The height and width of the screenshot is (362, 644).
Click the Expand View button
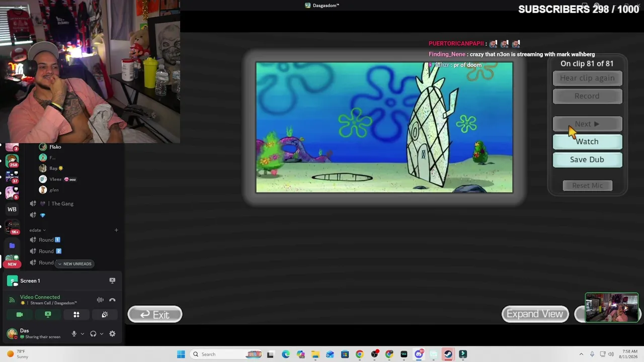(535, 314)
